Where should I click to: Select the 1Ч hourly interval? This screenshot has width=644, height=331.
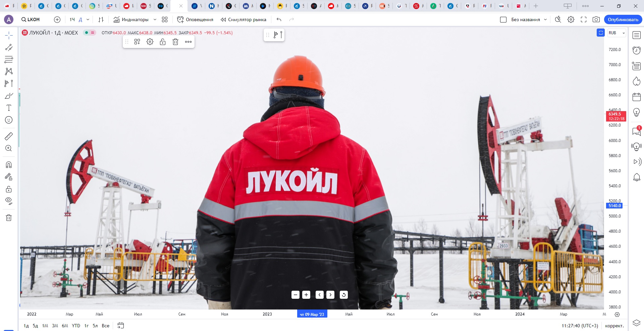(72, 19)
